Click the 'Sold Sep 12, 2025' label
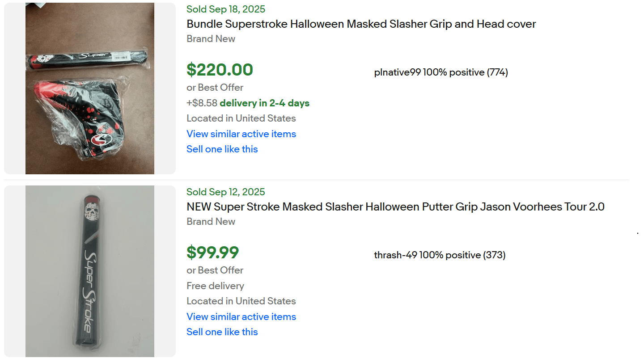This screenshot has height=362, width=644. tap(225, 192)
